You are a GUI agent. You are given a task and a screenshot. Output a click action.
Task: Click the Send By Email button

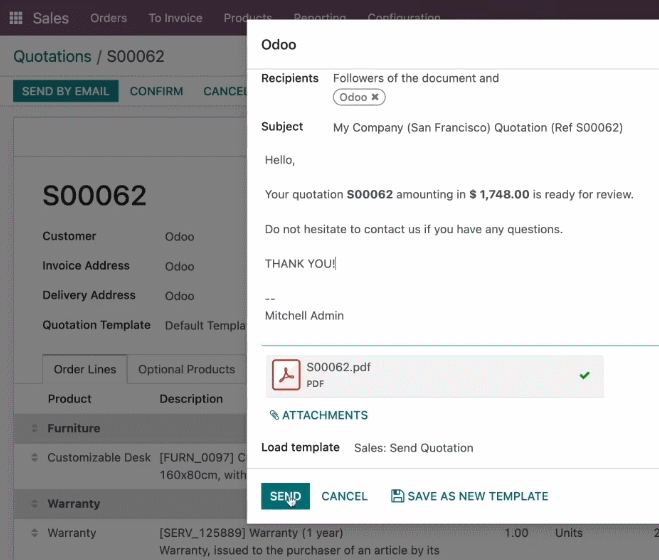coord(66,91)
